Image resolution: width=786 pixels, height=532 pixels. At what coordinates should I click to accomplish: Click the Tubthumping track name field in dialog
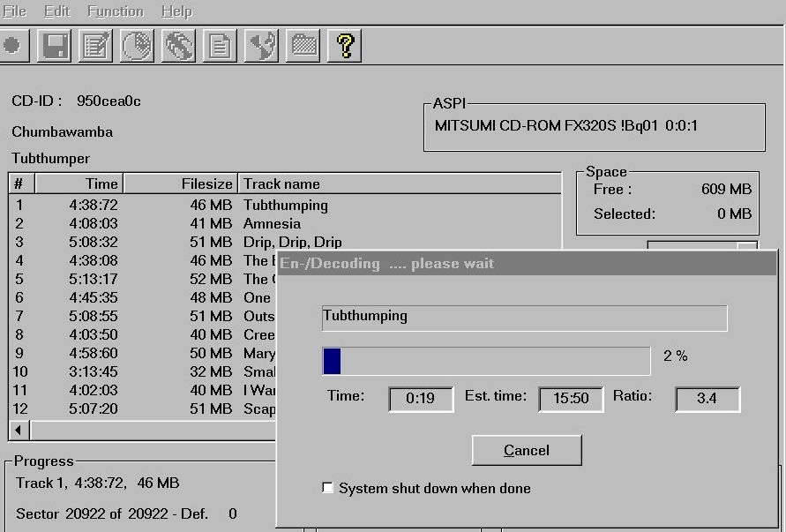point(524,318)
